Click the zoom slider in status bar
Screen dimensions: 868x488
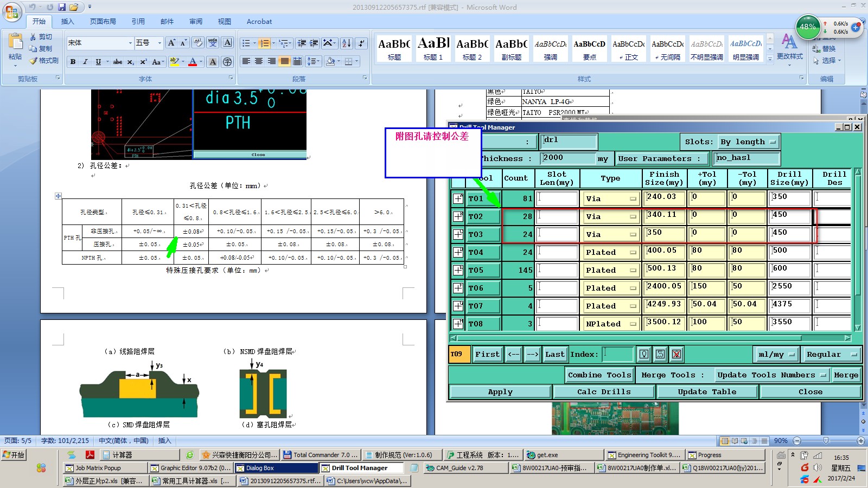[x=826, y=441]
